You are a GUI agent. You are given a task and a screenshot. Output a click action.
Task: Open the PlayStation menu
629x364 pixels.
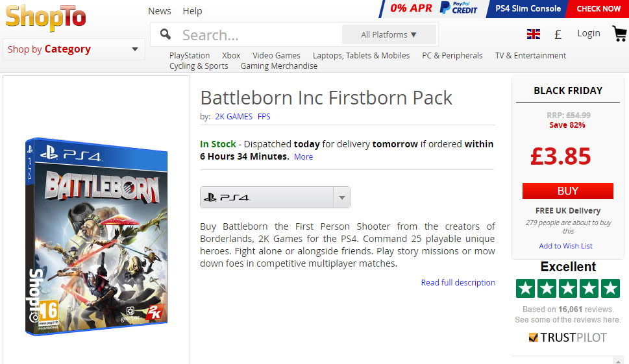190,56
